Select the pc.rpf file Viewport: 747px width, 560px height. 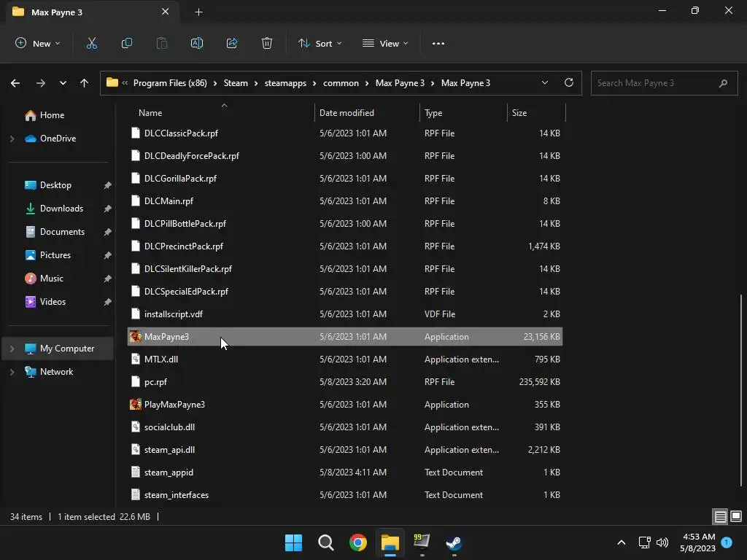point(345,382)
